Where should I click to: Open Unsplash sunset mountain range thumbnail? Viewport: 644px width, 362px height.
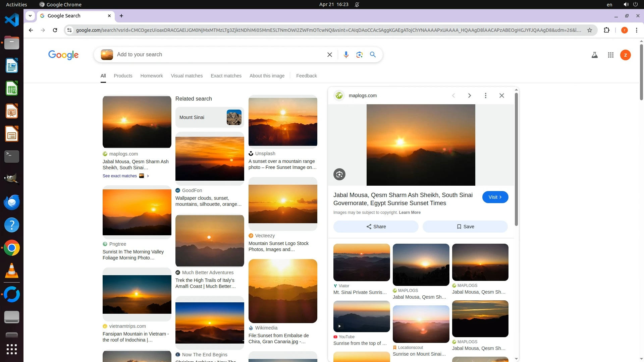coord(282,121)
